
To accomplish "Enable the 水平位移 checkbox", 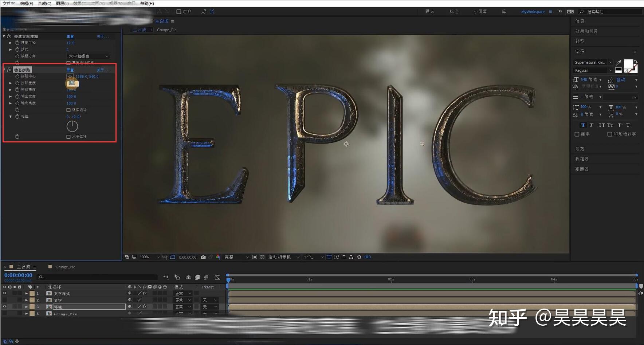I will (68, 137).
